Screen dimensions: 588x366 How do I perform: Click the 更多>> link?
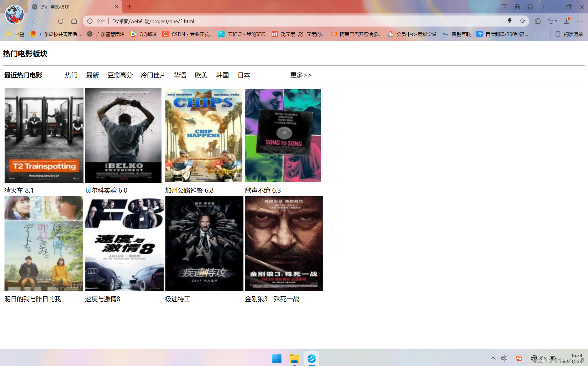[301, 75]
